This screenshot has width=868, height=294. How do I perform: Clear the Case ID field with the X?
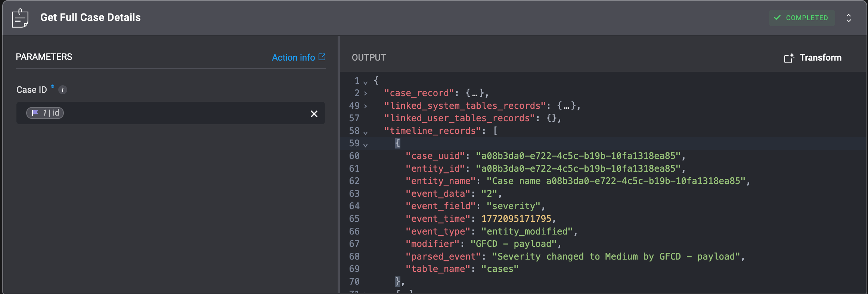coord(314,113)
